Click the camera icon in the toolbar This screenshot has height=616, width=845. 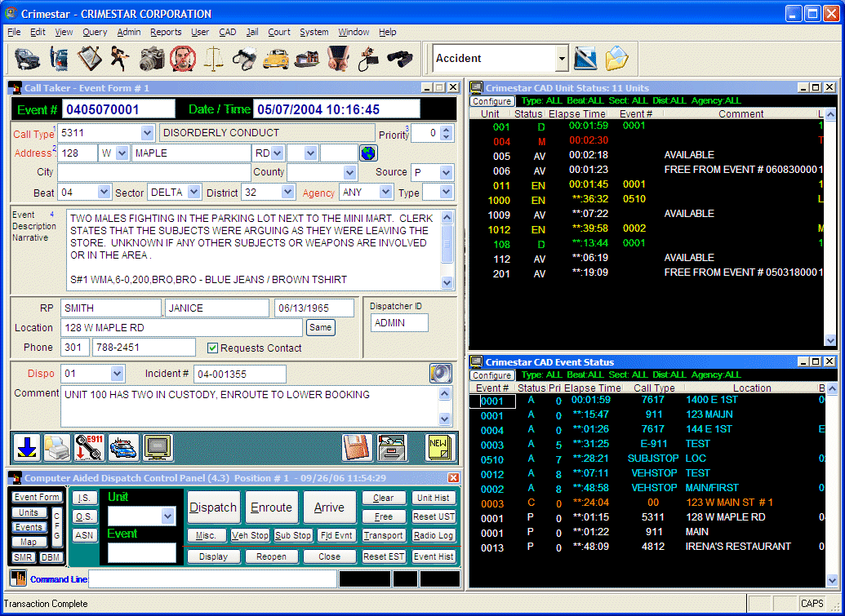coord(152,59)
